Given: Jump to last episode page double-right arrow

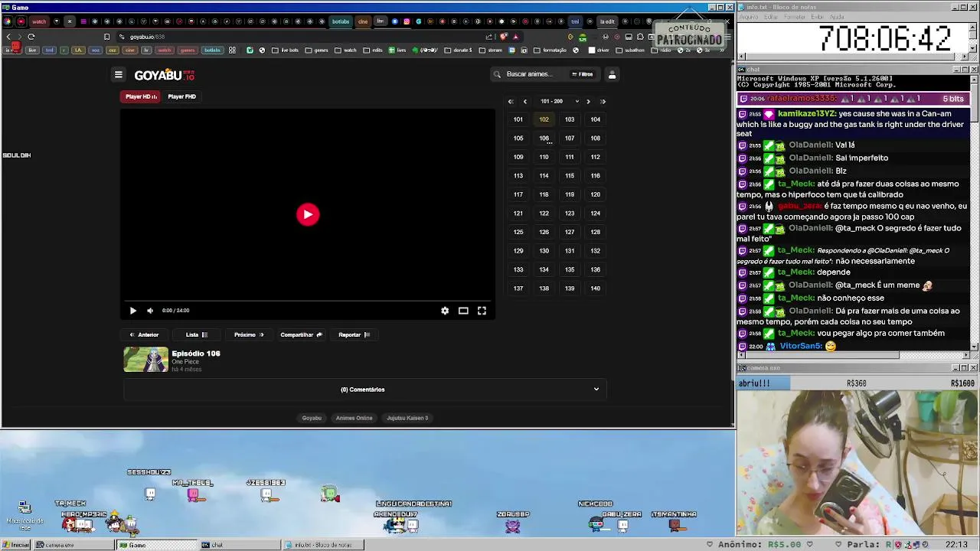Looking at the screenshot, I should (603, 101).
